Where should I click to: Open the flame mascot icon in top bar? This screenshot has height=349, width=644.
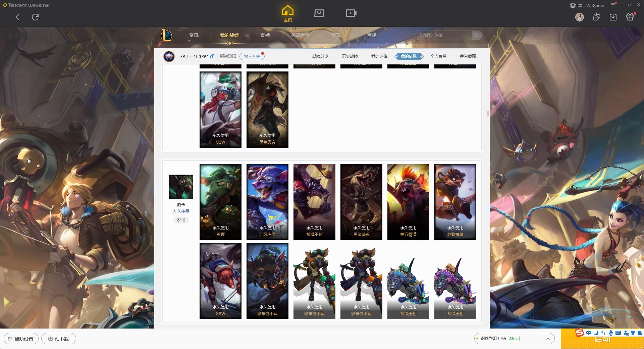pyautogui.click(x=596, y=17)
